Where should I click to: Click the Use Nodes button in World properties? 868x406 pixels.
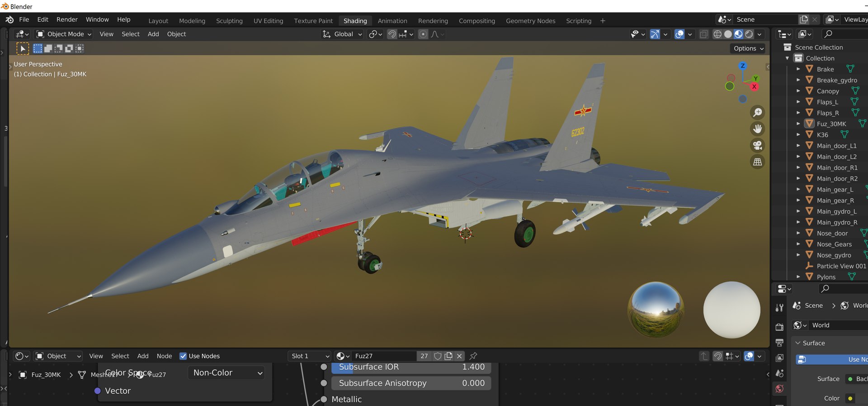tap(831, 359)
